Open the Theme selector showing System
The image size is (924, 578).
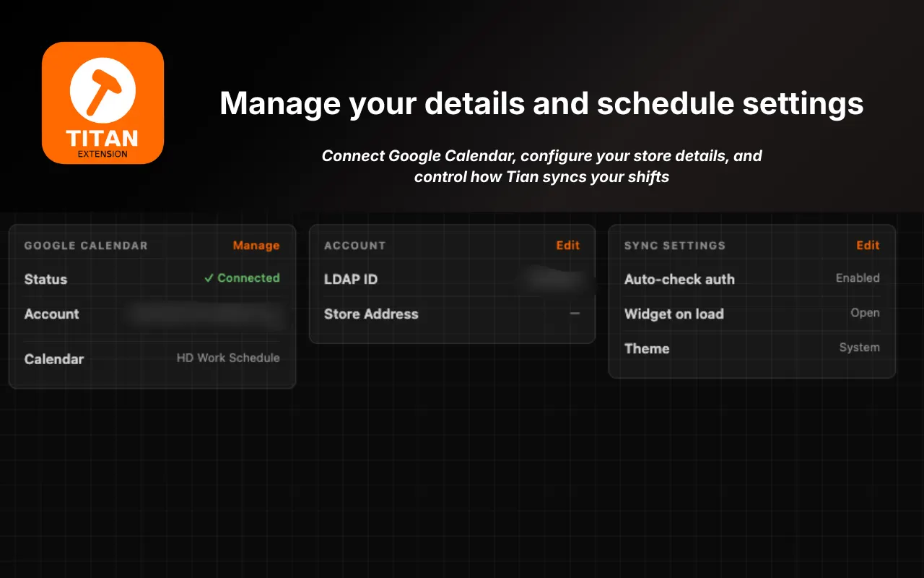(859, 348)
